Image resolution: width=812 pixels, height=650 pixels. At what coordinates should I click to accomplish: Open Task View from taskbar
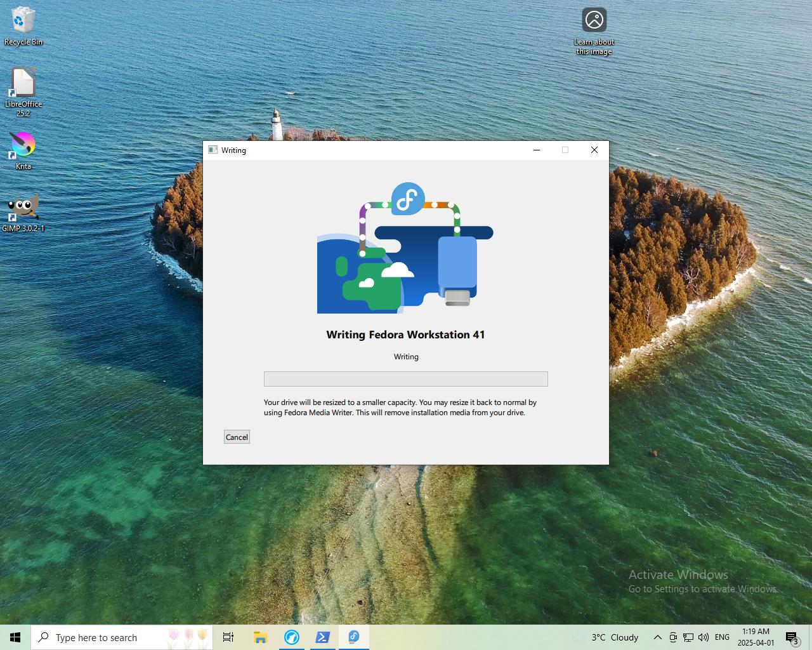228,637
